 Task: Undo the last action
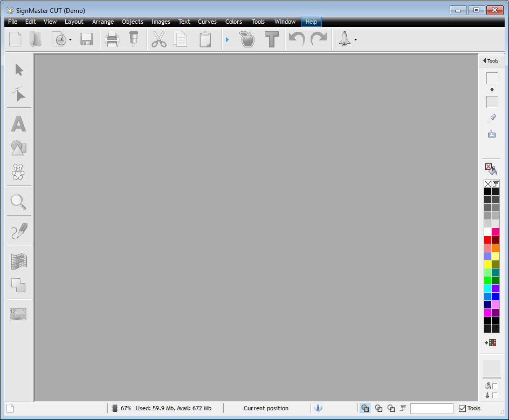pyautogui.click(x=297, y=39)
